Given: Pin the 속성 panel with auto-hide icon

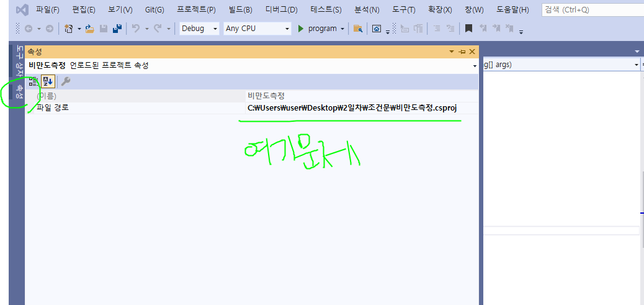Looking at the screenshot, I should click(462, 52).
